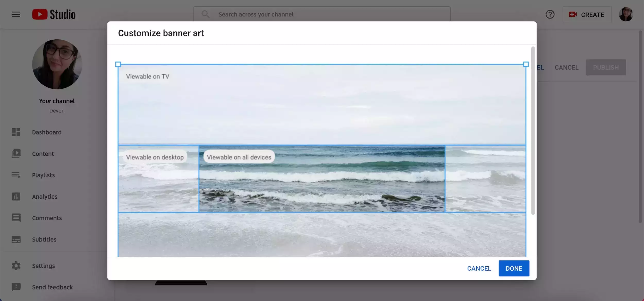Click the Analytics bar chart icon

16,197
